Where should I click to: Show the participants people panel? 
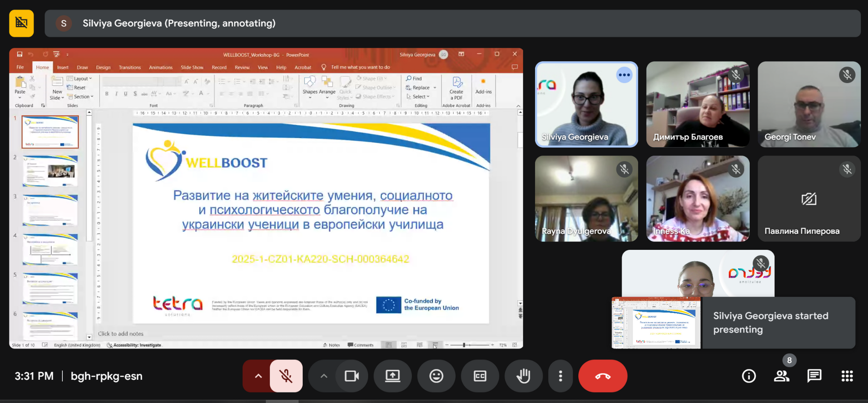[782, 376]
